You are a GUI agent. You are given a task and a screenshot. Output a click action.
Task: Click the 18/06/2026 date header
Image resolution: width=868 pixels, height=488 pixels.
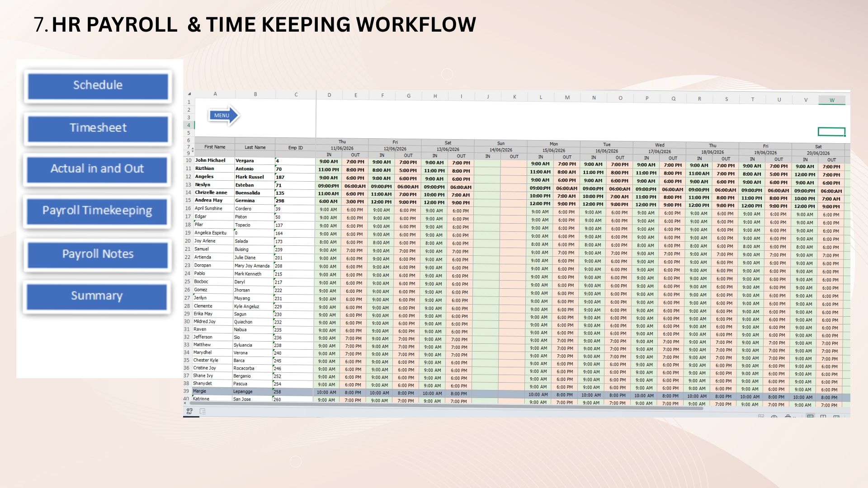(x=712, y=152)
